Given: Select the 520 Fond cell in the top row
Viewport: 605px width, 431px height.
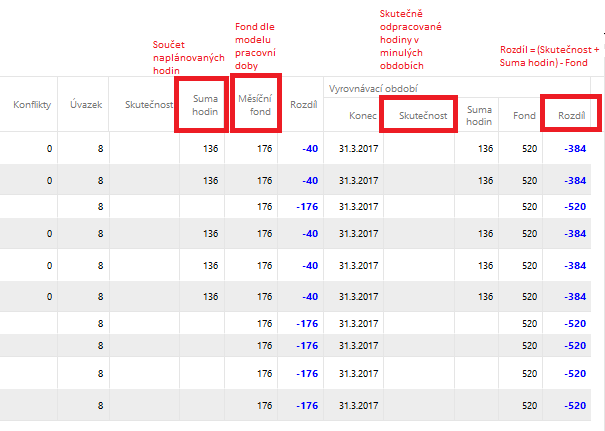Looking at the screenshot, I should [529, 149].
